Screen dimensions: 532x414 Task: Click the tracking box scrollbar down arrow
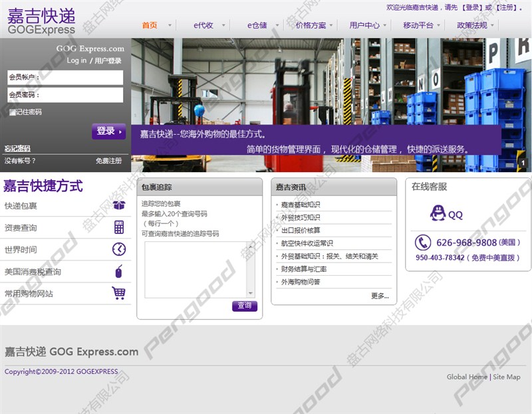251,293
